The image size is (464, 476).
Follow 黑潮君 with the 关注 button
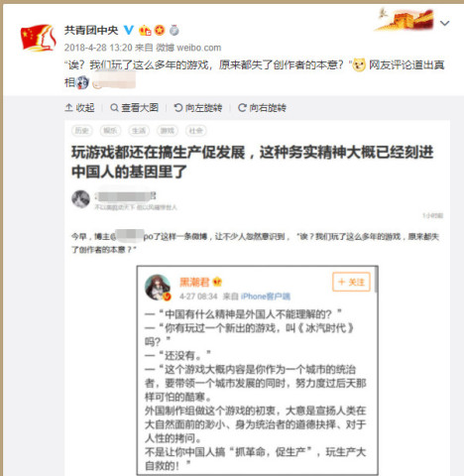pos(351,282)
